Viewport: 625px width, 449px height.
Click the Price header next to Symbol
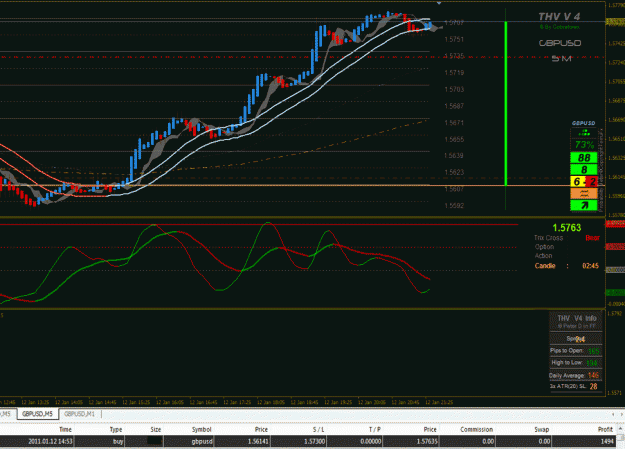(x=261, y=429)
